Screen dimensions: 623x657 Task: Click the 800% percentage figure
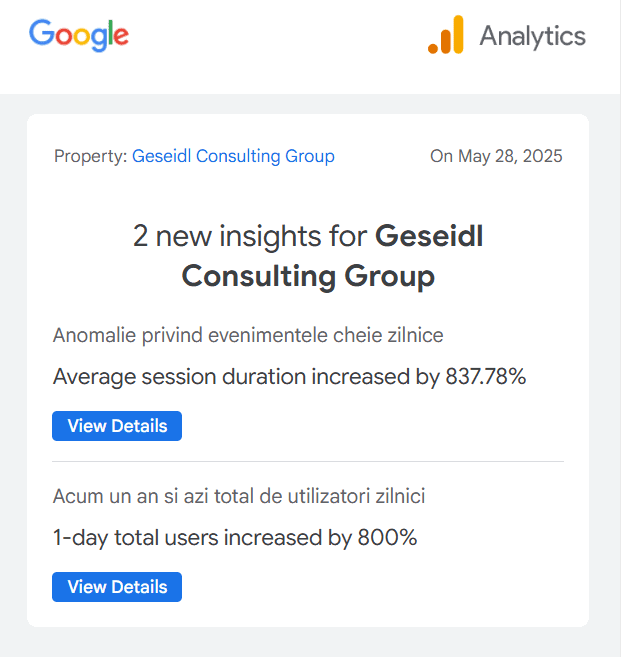click(387, 538)
